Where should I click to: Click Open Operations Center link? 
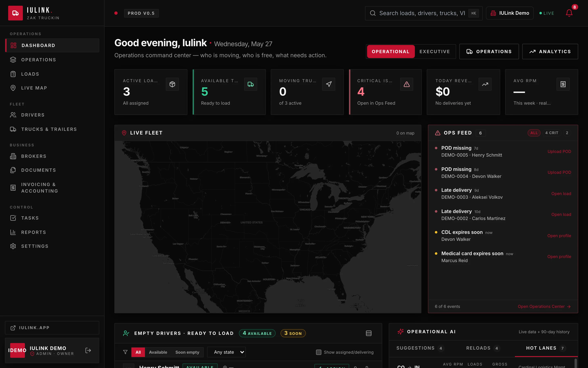pyautogui.click(x=544, y=306)
